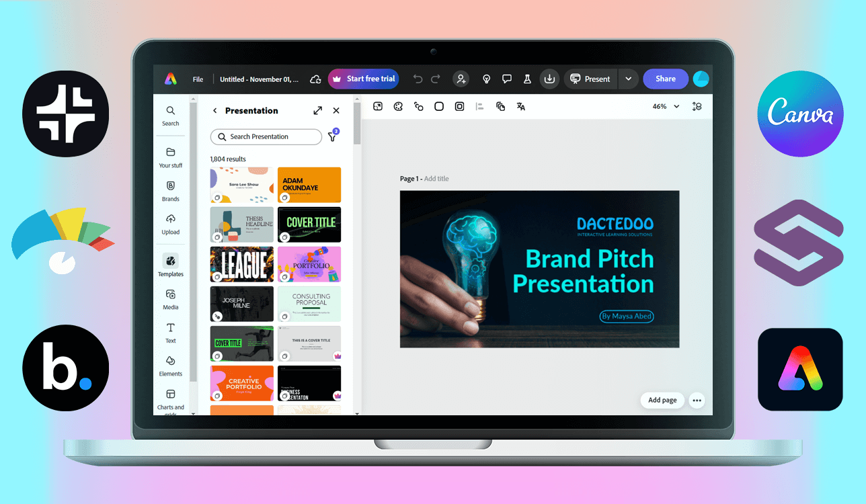Redo the last action
The image size is (866, 504).
[x=436, y=79]
